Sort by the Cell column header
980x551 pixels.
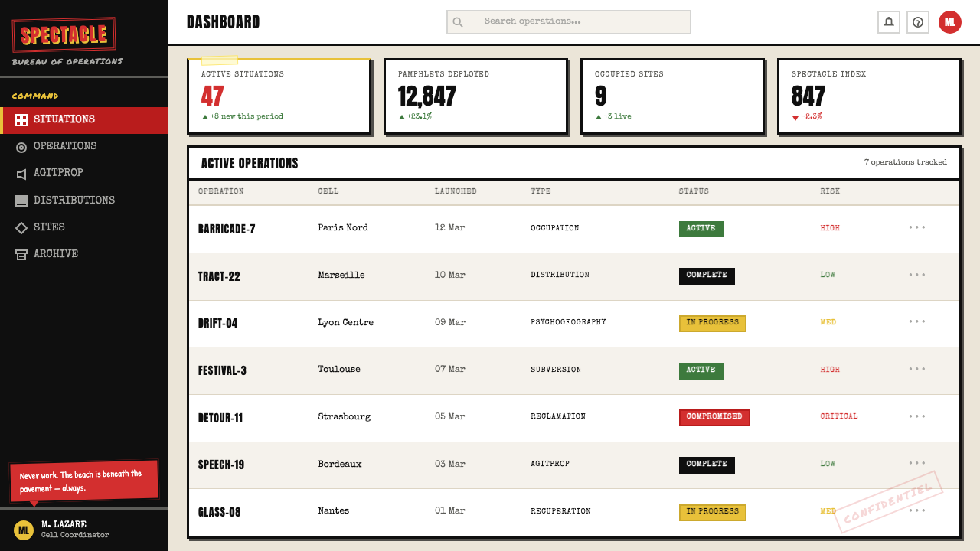(x=328, y=191)
